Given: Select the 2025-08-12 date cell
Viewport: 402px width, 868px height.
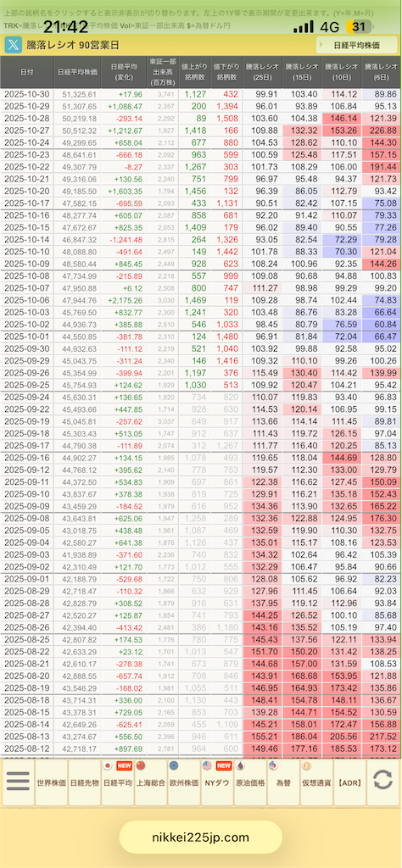Looking at the screenshot, I should tap(26, 749).
